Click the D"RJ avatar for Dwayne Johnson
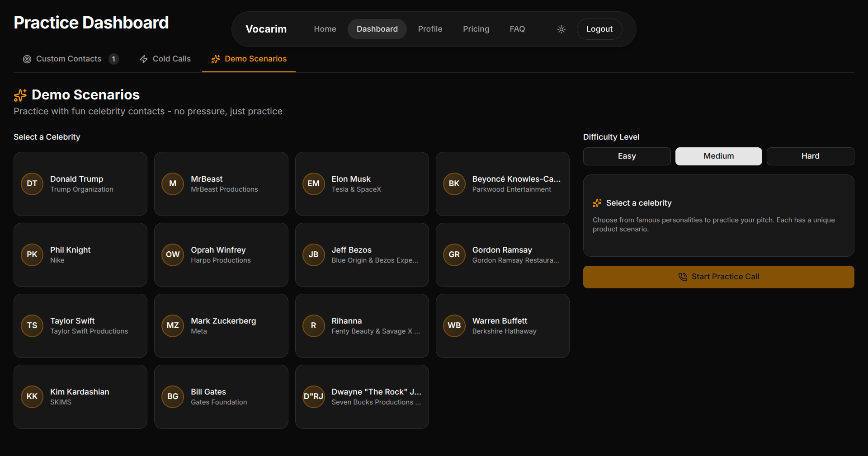This screenshot has width=868, height=456. (x=314, y=396)
